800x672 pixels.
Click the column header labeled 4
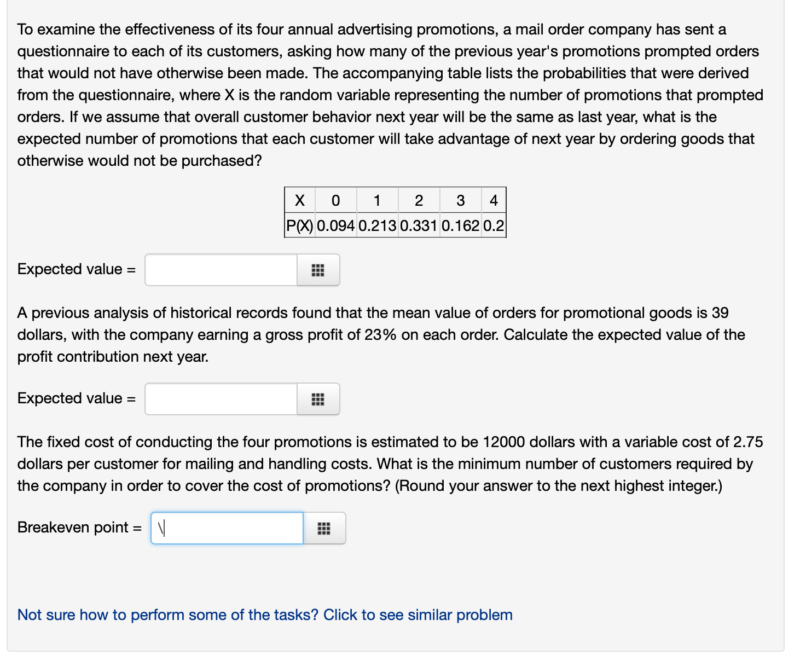[495, 200]
